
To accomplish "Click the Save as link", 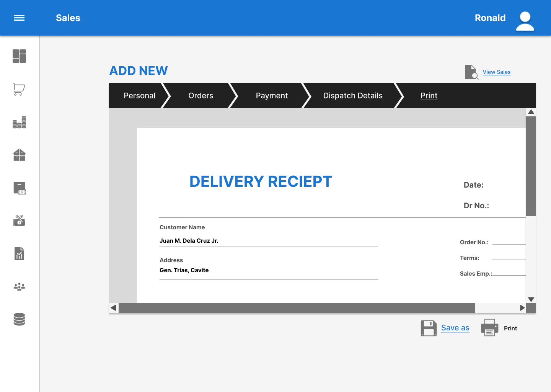I will 455,328.
